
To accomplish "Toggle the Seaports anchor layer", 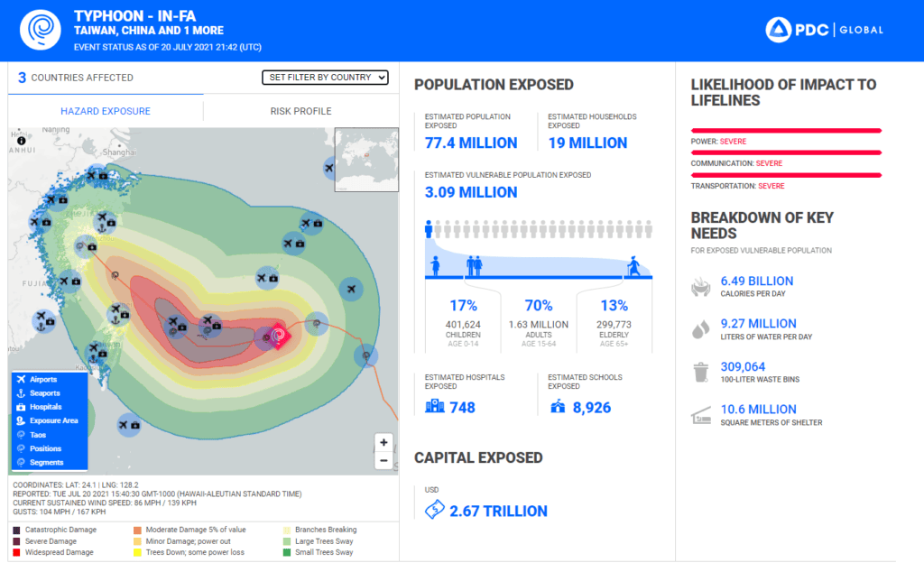I will 39,392.
